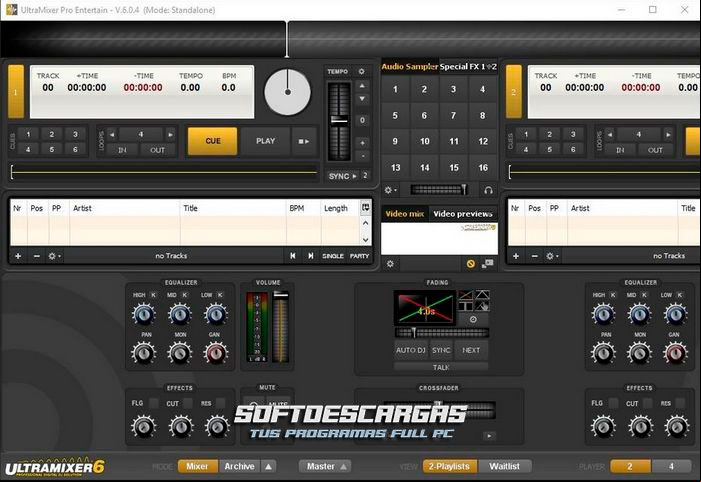Image resolution: width=701 pixels, height=482 pixels.
Task: Toggle FLG effect on left deck
Action: tap(154, 403)
